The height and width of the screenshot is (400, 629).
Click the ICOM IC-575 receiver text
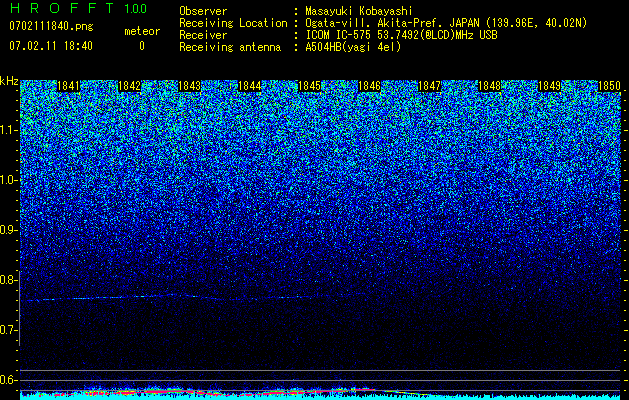tap(402, 35)
